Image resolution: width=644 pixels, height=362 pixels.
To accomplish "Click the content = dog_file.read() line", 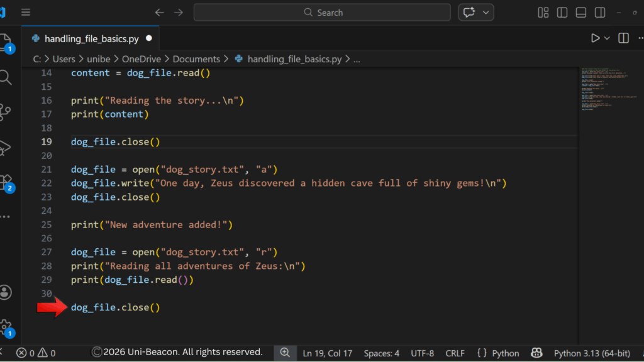I will pyautogui.click(x=140, y=73).
